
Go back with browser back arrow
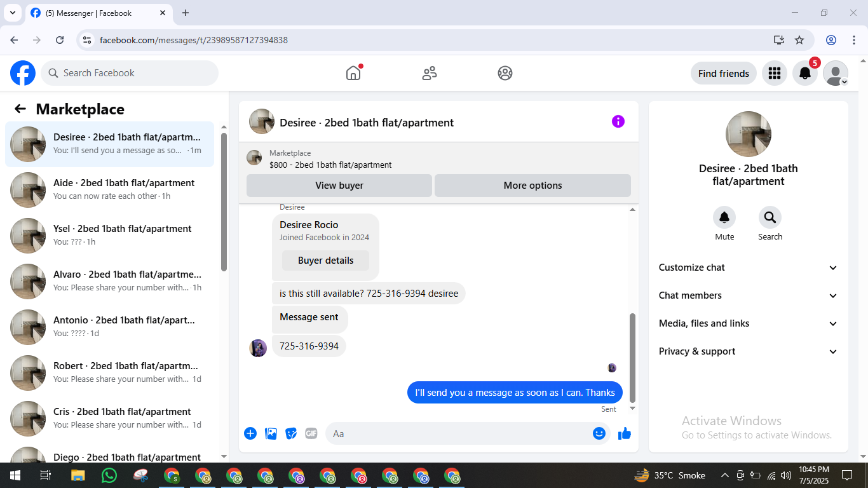tap(14, 40)
